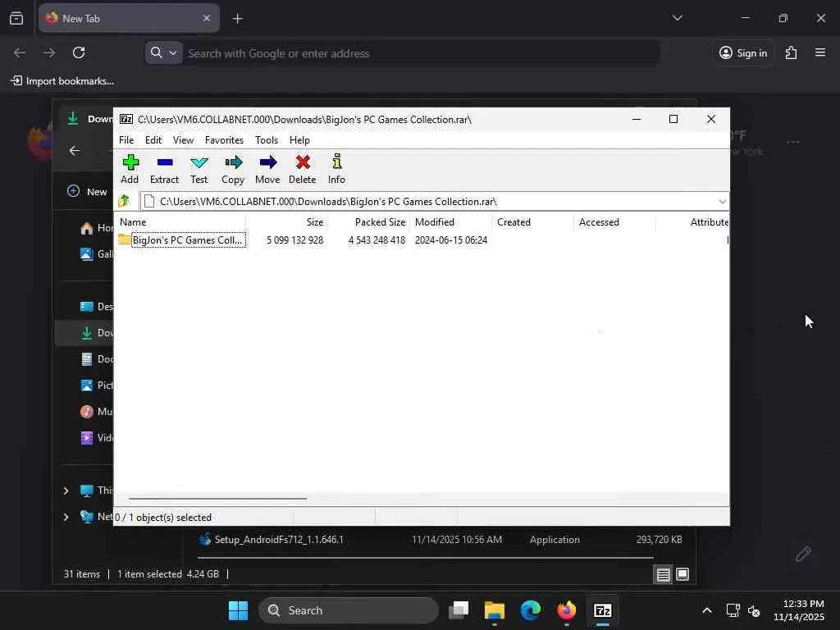Open the Firefox list all tabs dropdown
Image resolution: width=840 pixels, height=630 pixels.
677,18
